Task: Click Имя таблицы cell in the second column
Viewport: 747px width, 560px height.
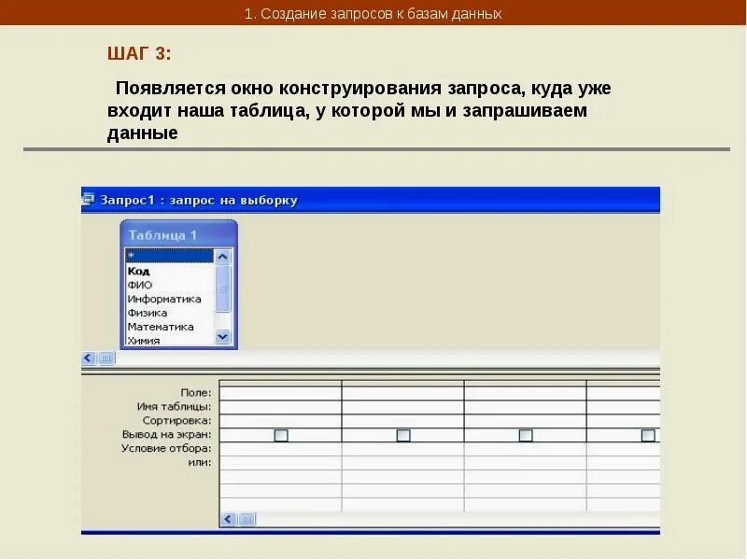Action: click(x=403, y=407)
